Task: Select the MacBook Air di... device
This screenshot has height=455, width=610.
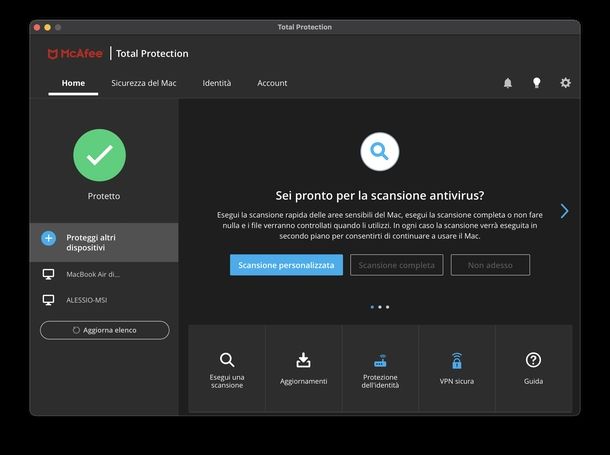Action: tap(104, 274)
